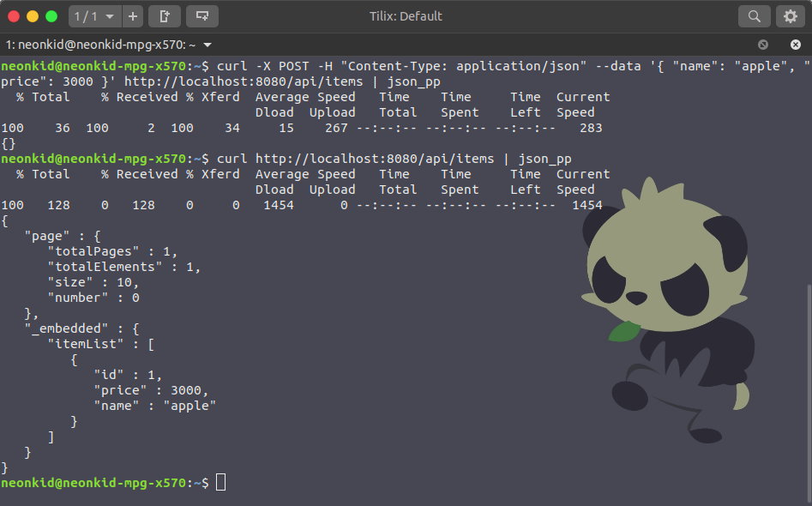812x506 pixels.
Task: Click the add terminal right icon
Action: [165, 16]
